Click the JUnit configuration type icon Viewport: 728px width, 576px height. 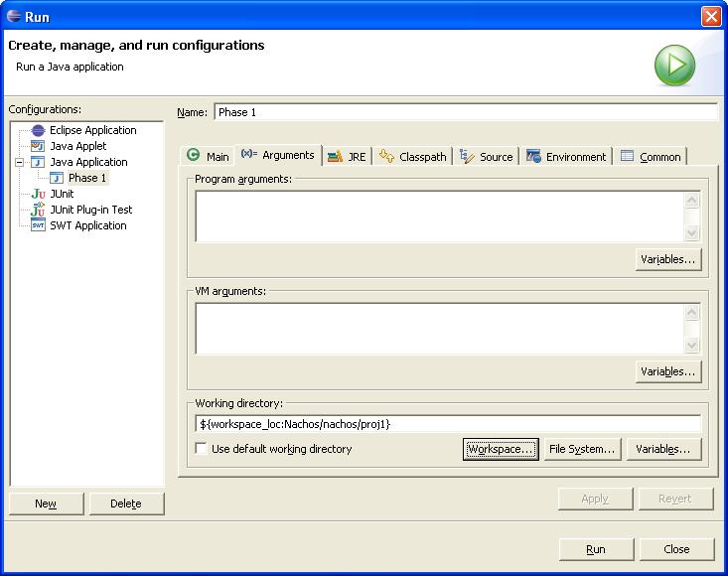38,194
